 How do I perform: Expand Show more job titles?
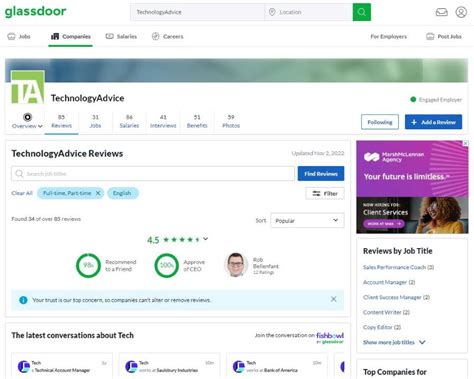click(x=394, y=342)
